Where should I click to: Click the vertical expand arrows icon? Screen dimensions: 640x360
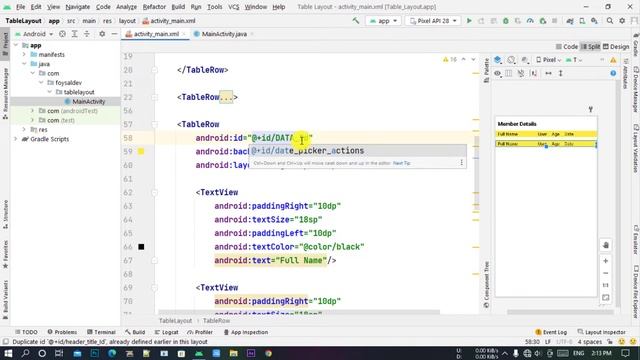560,73
